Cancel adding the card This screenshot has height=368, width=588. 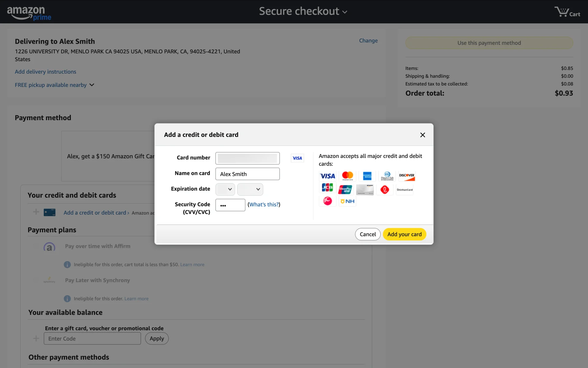pyautogui.click(x=367, y=234)
